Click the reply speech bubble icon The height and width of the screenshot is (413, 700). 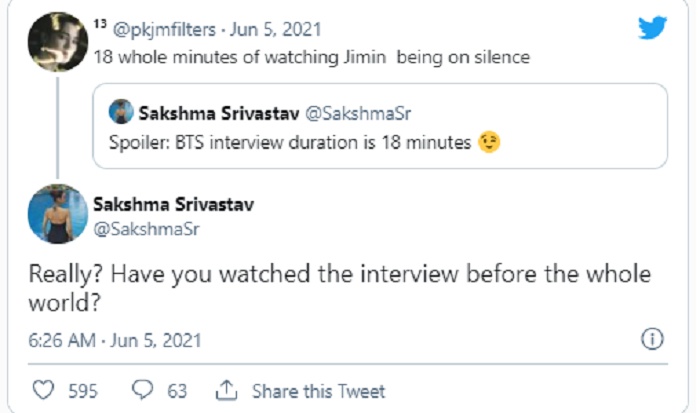(x=142, y=390)
